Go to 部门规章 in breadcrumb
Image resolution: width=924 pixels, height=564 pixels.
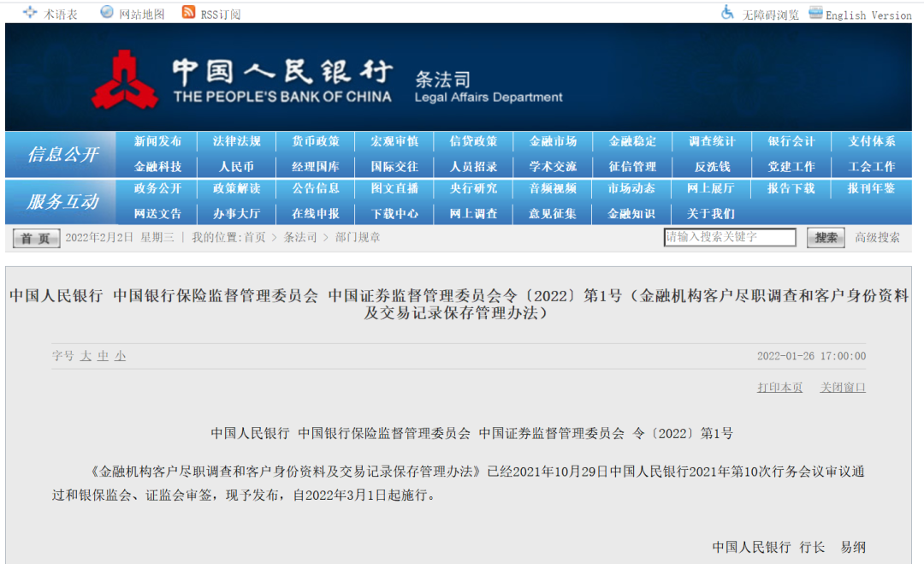coord(358,238)
